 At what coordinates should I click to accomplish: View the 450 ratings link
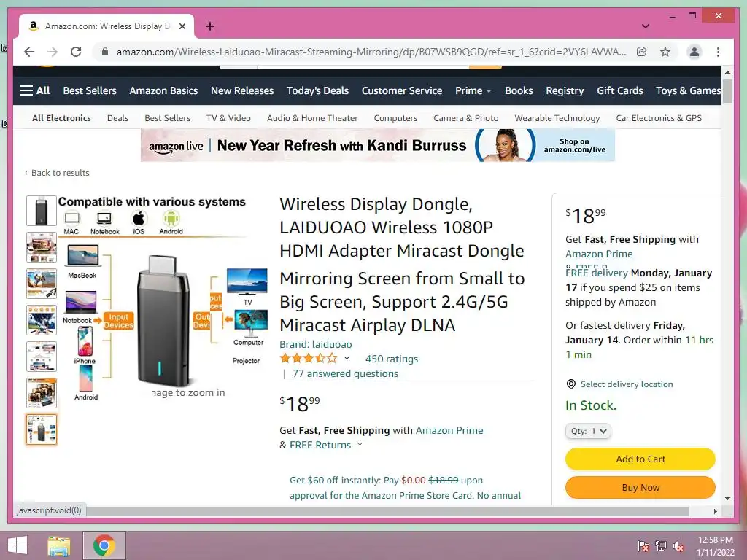coord(392,359)
